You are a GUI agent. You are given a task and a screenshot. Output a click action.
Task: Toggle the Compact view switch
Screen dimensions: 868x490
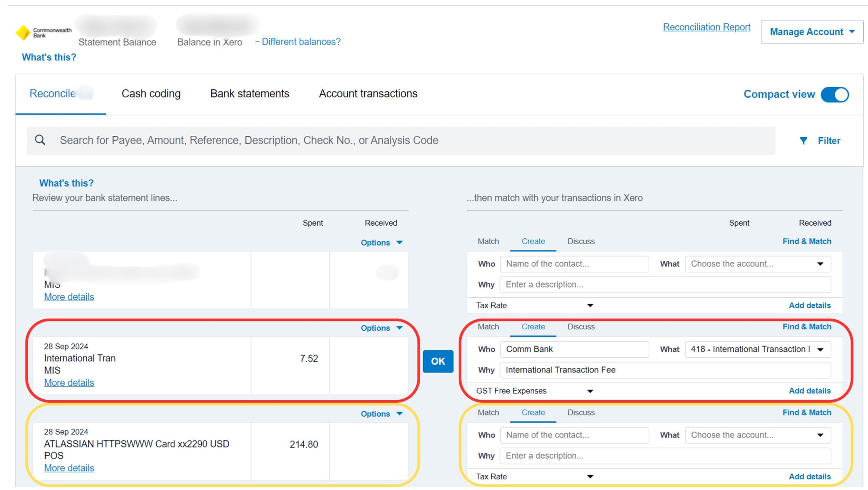pos(835,95)
